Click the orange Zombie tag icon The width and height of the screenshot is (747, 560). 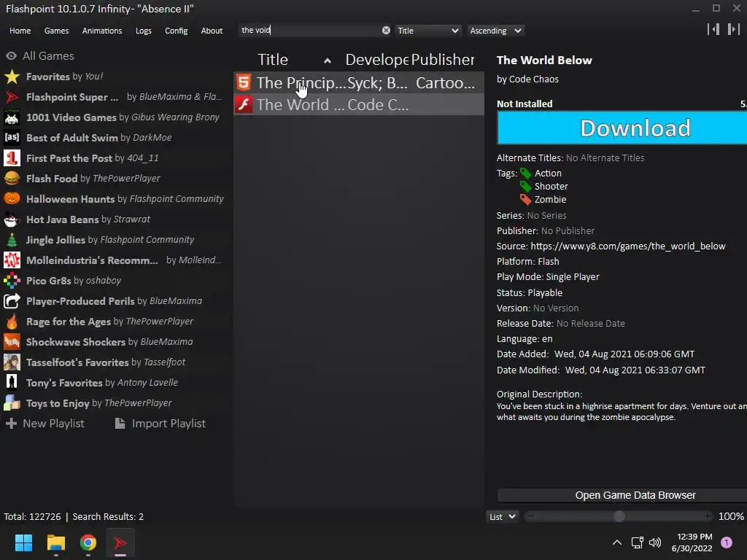[x=525, y=200]
